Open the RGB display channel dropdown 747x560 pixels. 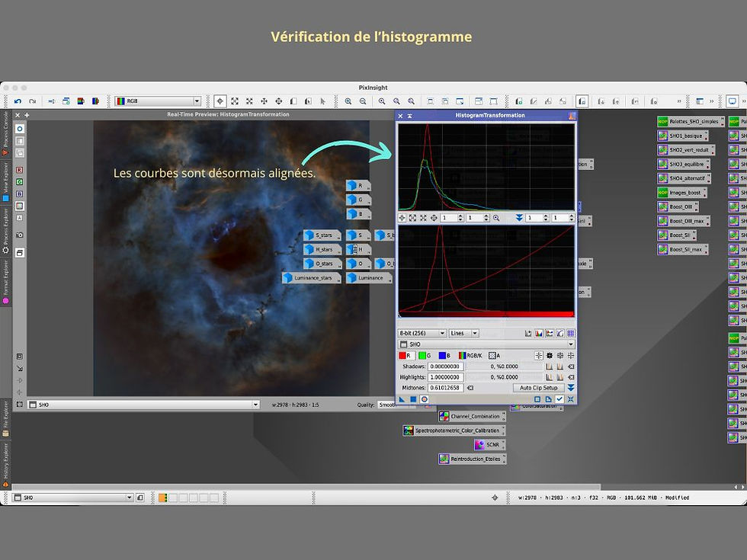pos(158,101)
